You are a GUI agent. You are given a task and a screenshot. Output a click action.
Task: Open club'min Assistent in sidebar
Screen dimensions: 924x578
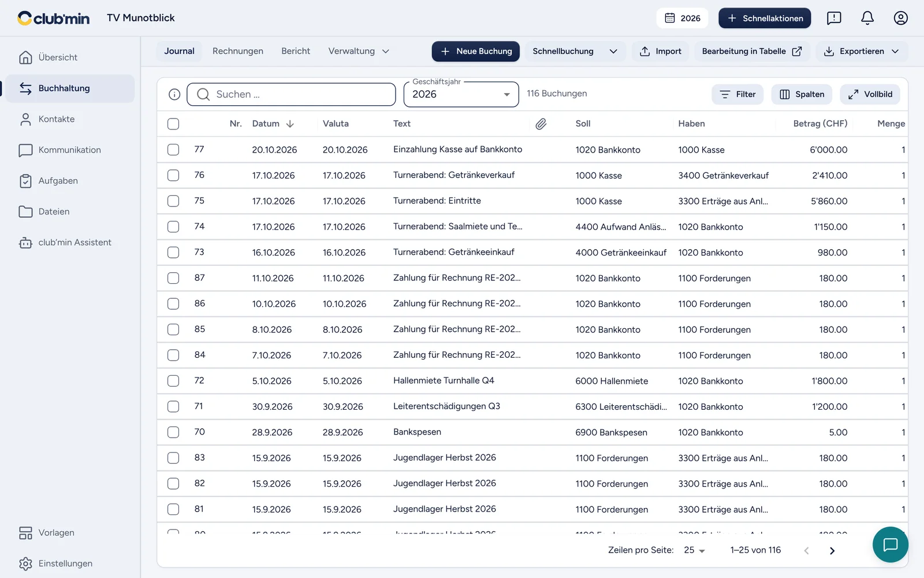coord(70,242)
